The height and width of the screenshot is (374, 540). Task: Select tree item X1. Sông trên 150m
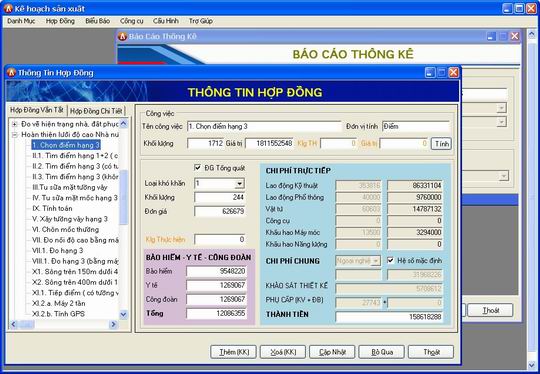pyautogui.click(x=75, y=272)
